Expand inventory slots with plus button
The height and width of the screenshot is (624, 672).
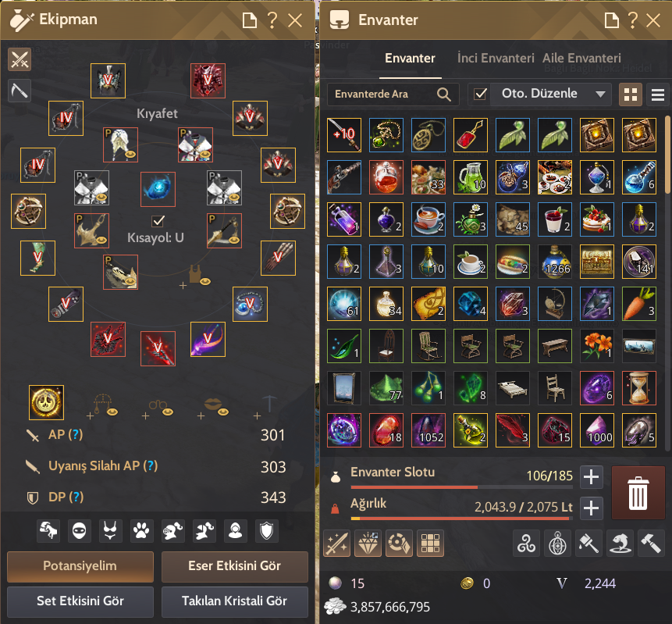592,477
